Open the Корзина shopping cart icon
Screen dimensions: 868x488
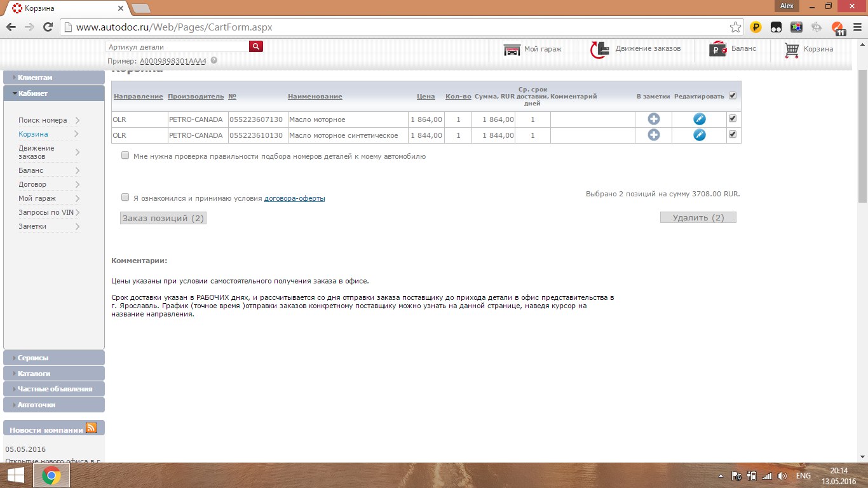[791, 50]
